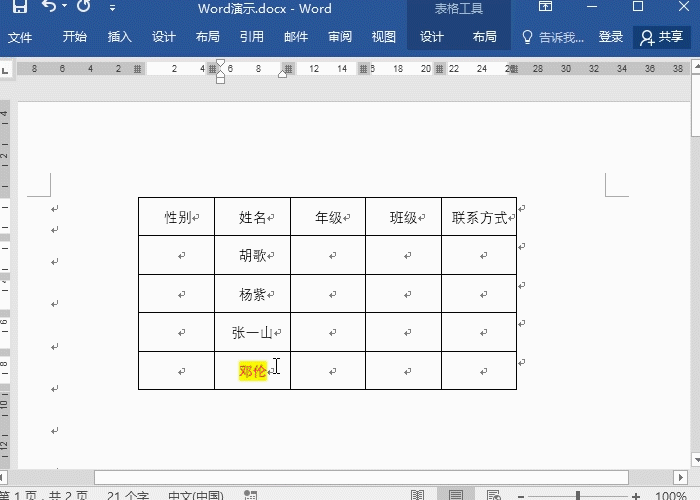Switch to the 邮件 tab
Screen dimensions: 700x500
pyautogui.click(x=296, y=37)
